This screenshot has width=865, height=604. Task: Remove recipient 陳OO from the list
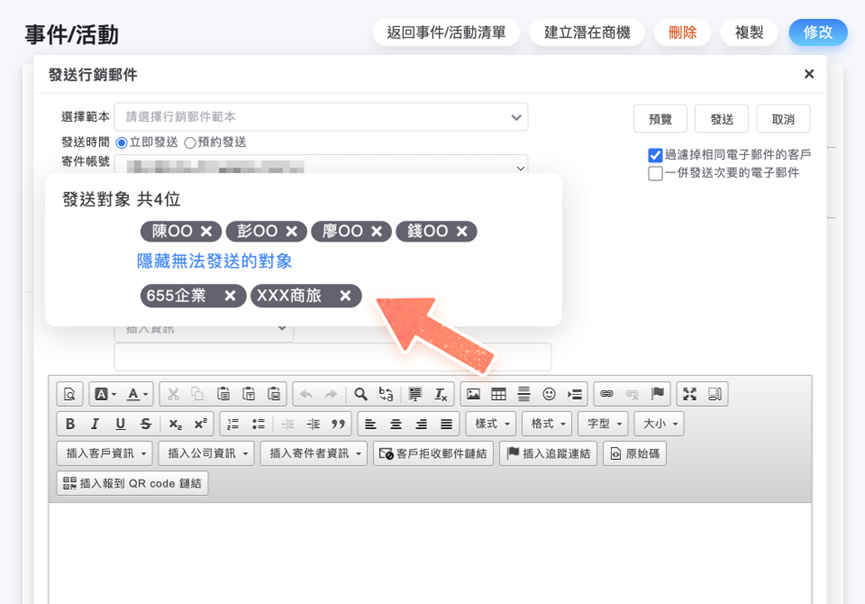click(x=206, y=232)
